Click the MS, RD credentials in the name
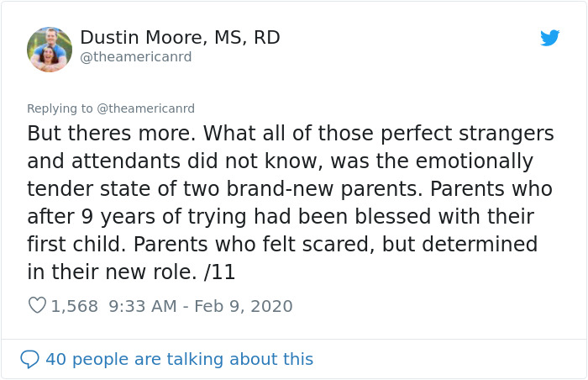The width and height of the screenshot is (588, 380). 247,38
